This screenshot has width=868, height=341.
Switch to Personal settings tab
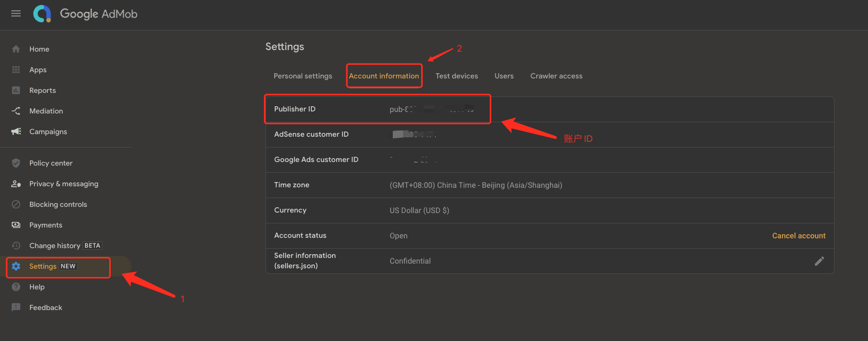pos(303,76)
